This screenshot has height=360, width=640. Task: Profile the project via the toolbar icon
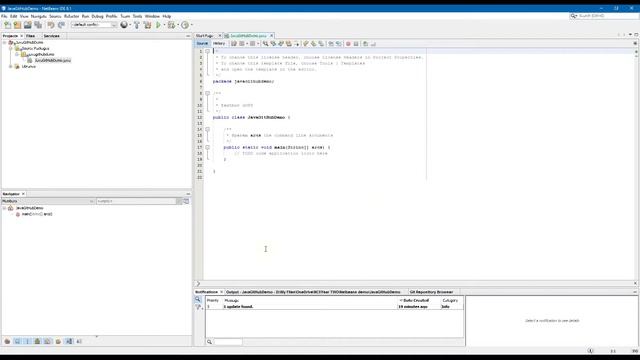(x=185, y=25)
